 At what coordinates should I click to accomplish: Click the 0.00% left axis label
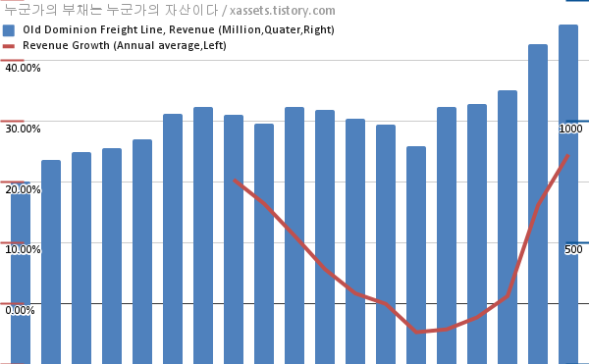click(20, 310)
